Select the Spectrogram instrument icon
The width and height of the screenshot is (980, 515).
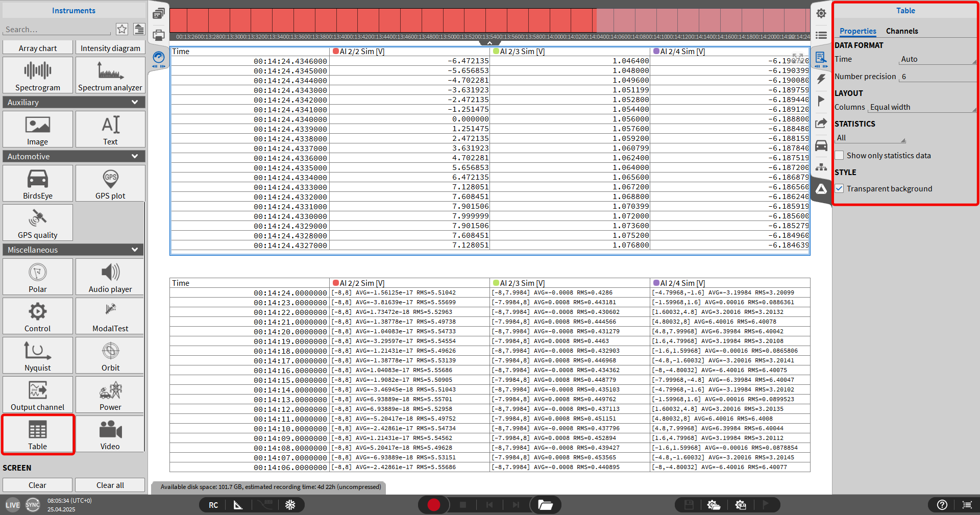(37, 75)
